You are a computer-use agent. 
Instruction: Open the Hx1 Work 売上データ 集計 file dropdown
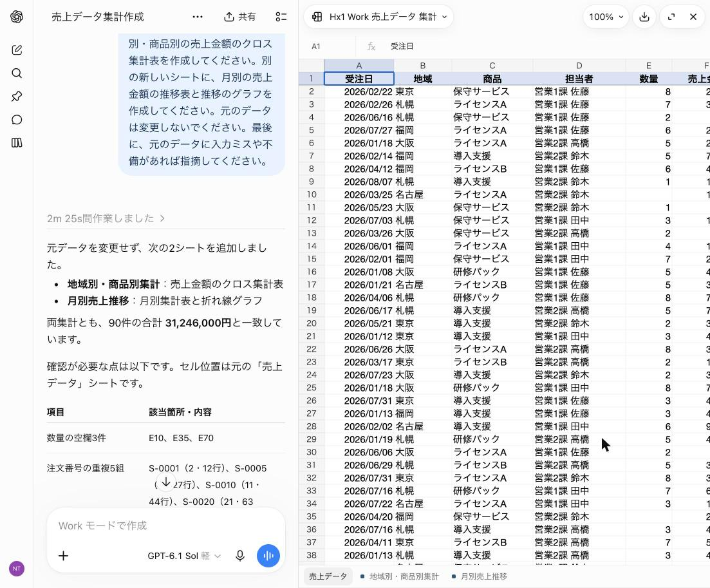(x=378, y=17)
